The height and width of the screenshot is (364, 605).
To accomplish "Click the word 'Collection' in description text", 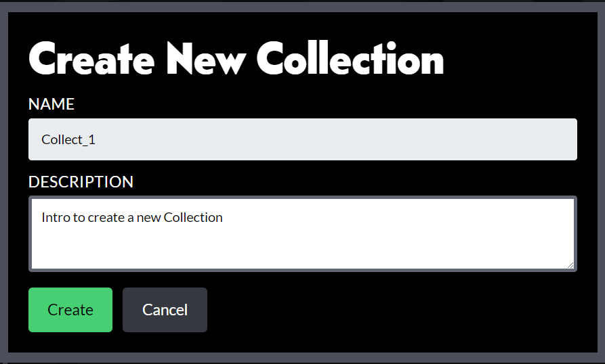I will (193, 218).
